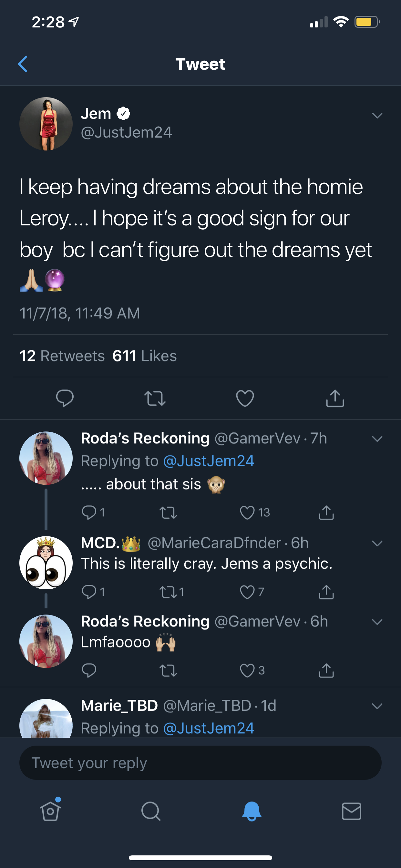Screen dimensions: 401x868
Task: Open the Home tab
Action: (x=51, y=811)
